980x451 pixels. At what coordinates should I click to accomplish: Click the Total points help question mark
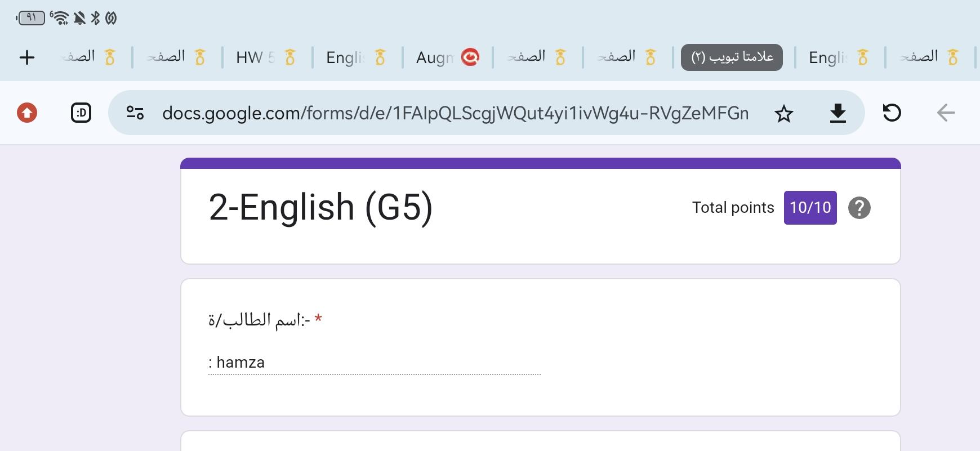click(859, 208)
